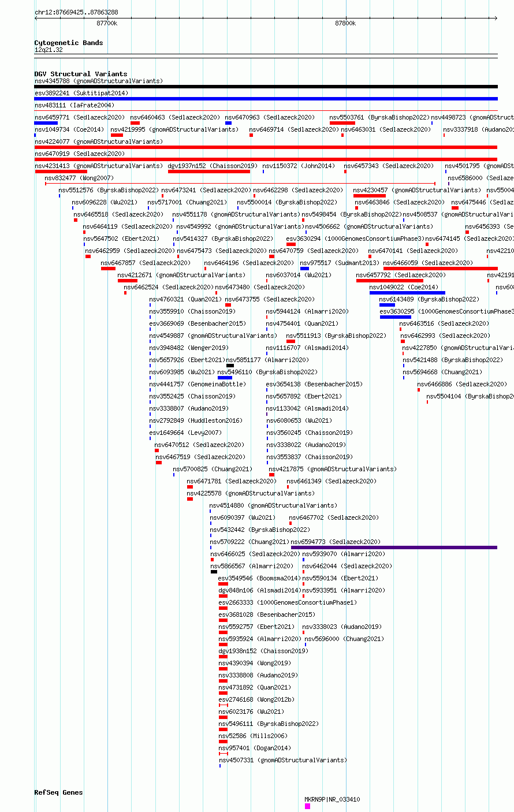Click nsv6096228 (Wu2021) variant label

click(105, 202)
